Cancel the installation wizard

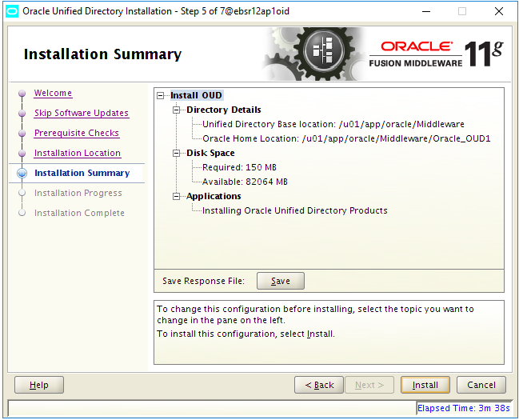click(481, 385)
